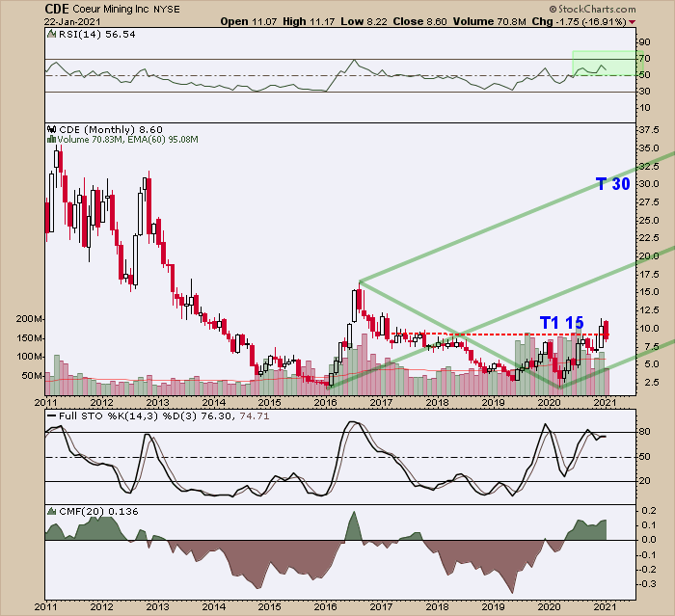Click the RSI(14) indicator legend icon
This screenshot has width=675, height=616.
[52, 34]
